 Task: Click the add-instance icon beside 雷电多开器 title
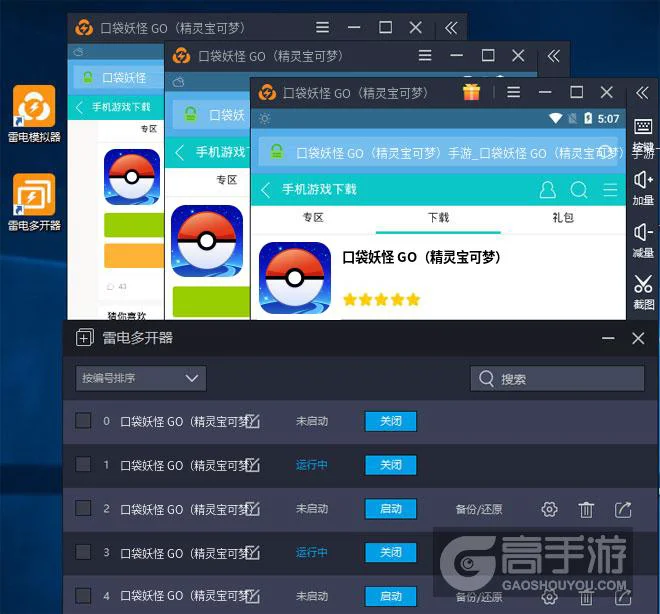(x=85, y=338)
